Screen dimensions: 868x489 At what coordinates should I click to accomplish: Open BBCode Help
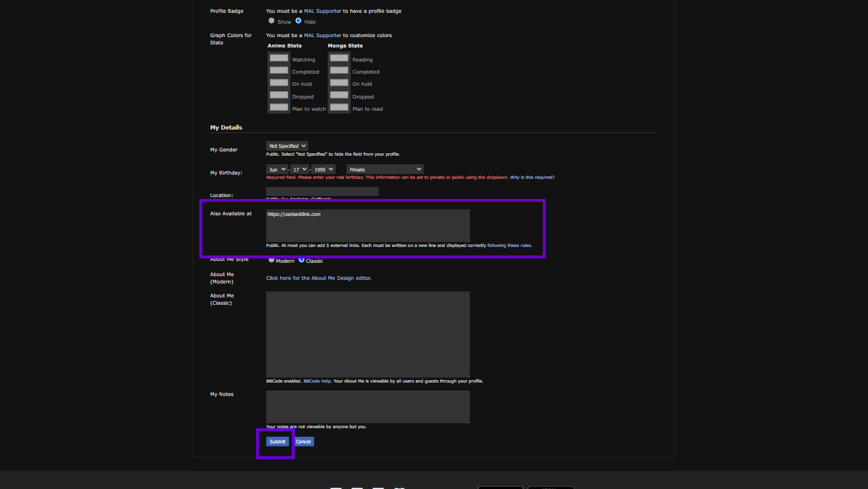pos(317,380)
